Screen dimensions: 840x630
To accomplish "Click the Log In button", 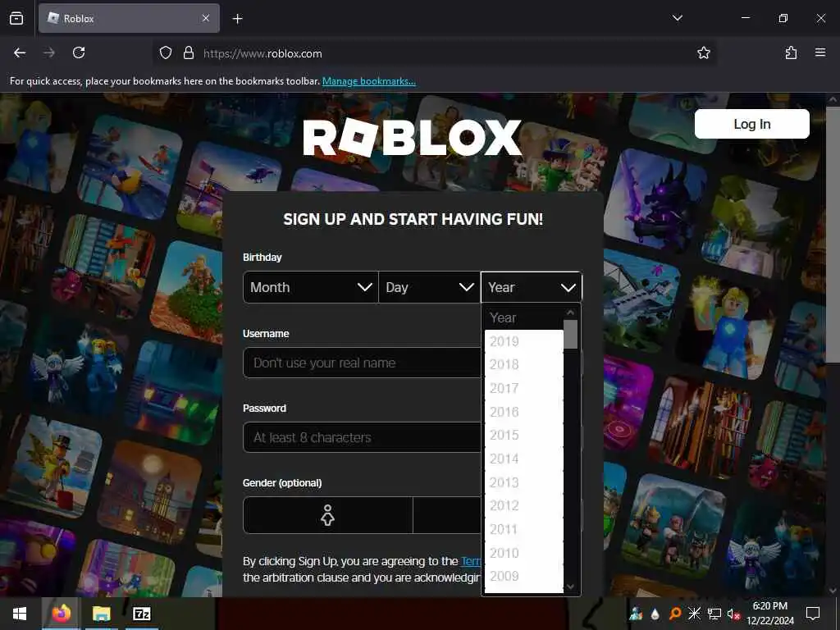I will point(751,124).
